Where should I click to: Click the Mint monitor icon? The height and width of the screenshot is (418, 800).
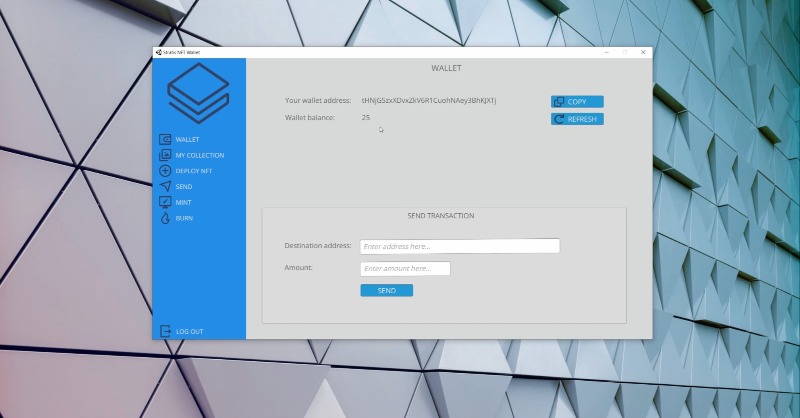pos(165,202)
